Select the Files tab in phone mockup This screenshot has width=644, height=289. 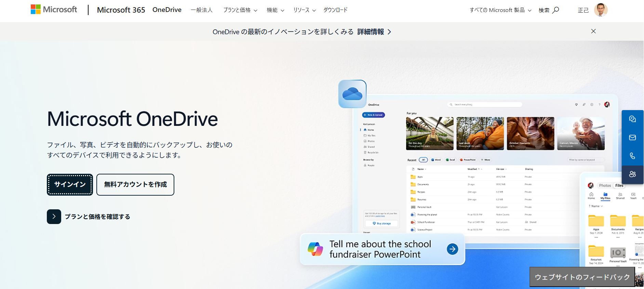[619, 185]
